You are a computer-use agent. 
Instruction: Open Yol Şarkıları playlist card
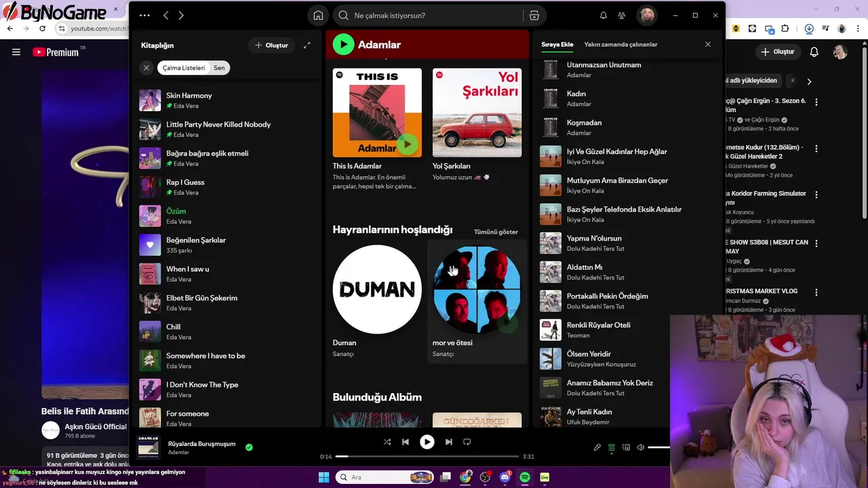coord(477,126)
